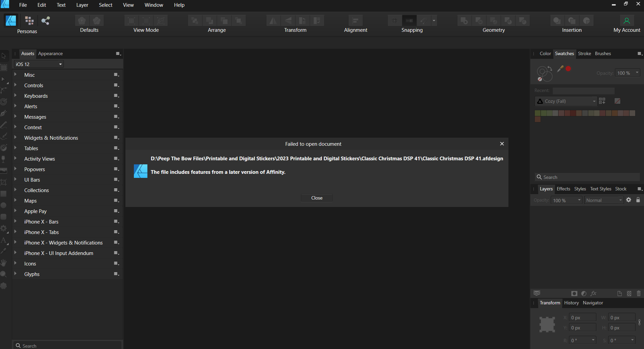Switch to Designer Persona icon
Screen dimensions: 644x349
point(11,21)
